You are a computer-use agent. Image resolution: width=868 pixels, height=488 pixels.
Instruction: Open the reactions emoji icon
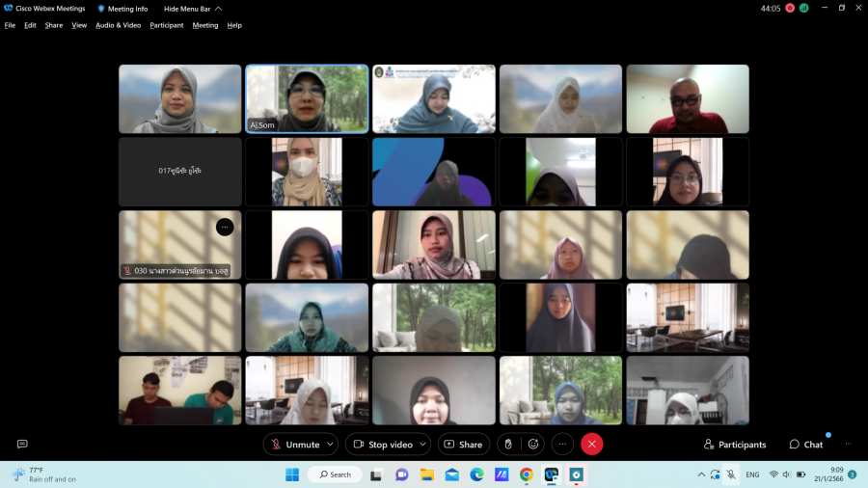[x=533, y=445]
